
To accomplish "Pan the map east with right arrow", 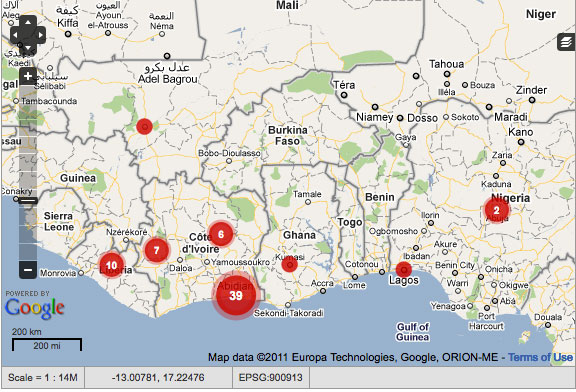I will [40, 35].
